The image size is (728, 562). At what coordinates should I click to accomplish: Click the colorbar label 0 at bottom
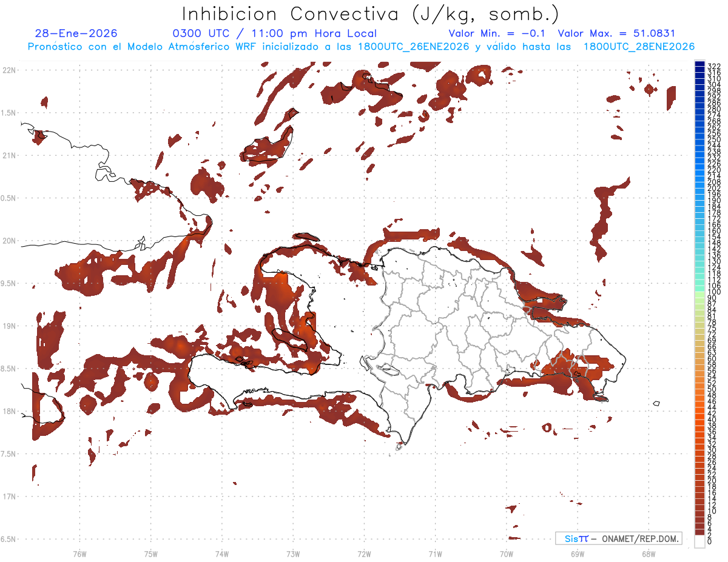click(x=709, y=540)
